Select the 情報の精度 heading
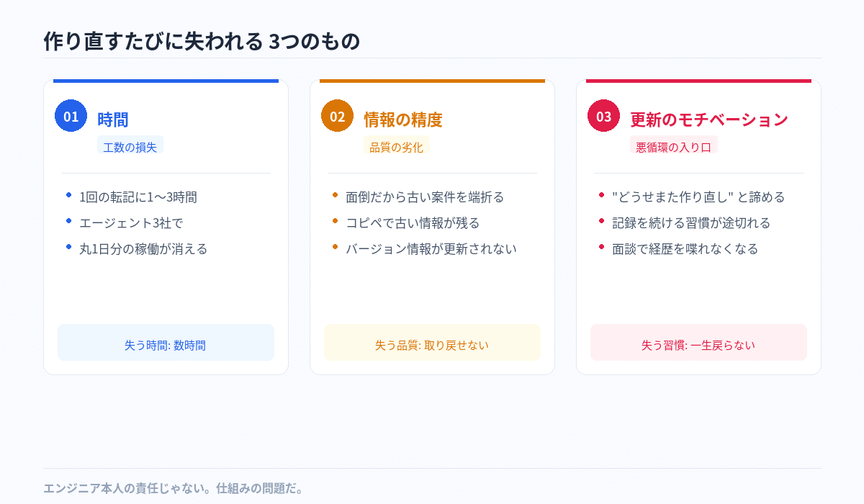864x504 pixels. click(402, 120)
